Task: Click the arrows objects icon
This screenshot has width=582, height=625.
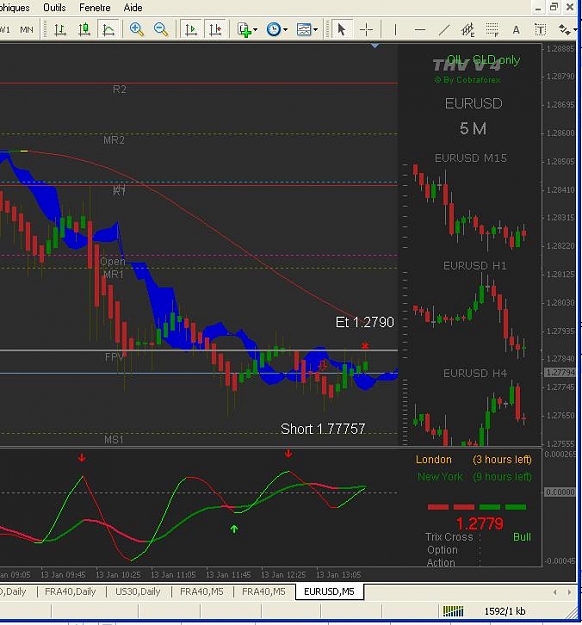Action: coord(564,30)
